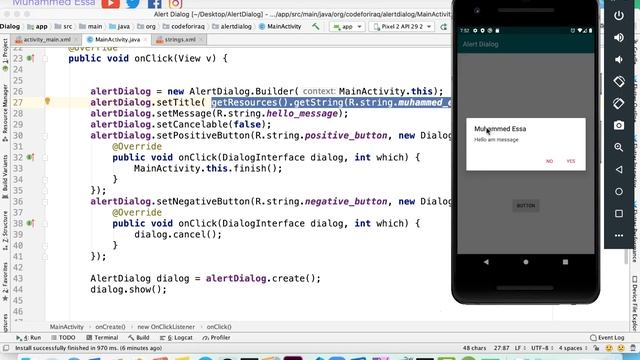640x360 pixels.
Task: Click the MainActivity class breadcrumb
Action: (x=280, y=27)
